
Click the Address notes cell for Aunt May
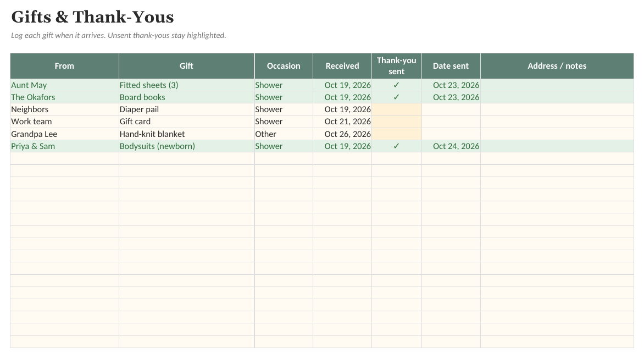click(557, 85)
